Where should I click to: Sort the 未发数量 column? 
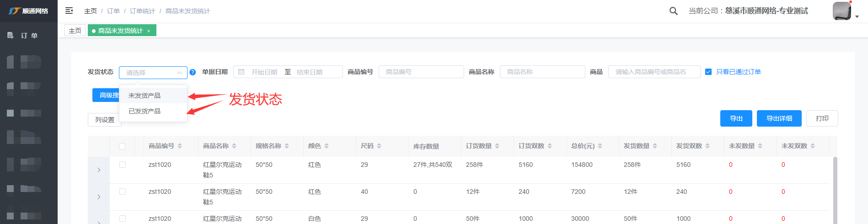tap(760, 146)
